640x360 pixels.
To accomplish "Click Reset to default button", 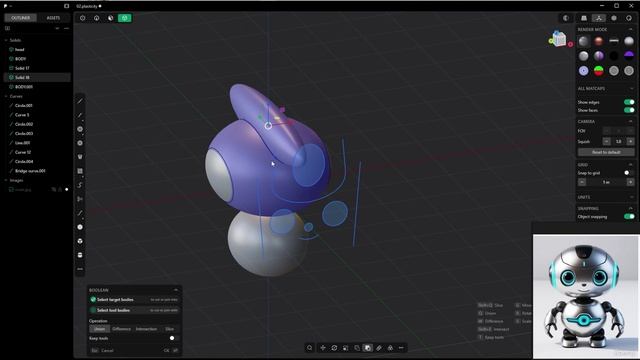I will point(606,152).
